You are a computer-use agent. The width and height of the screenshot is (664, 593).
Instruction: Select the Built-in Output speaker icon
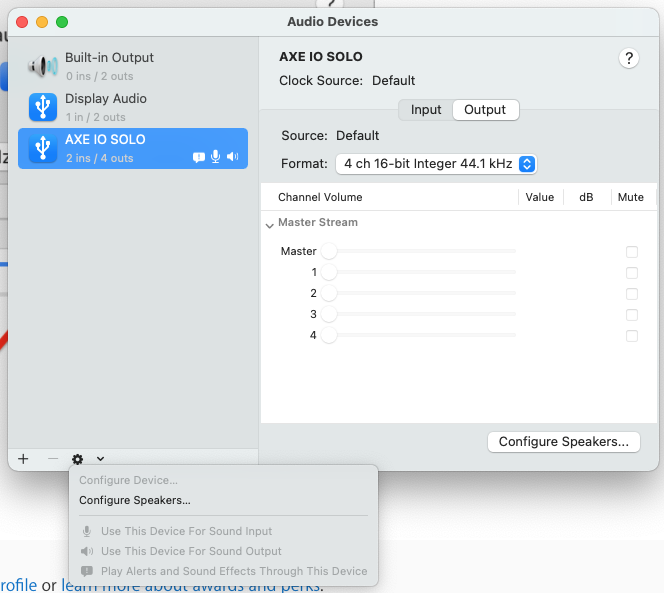pos(43,67)
